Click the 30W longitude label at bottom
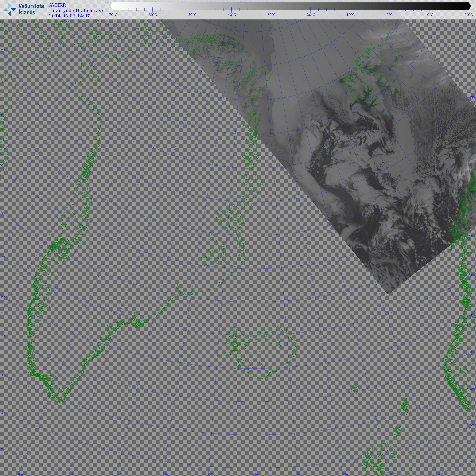Image resolution: width=476 pixels, height=476 pixels. tap(166, 474)
